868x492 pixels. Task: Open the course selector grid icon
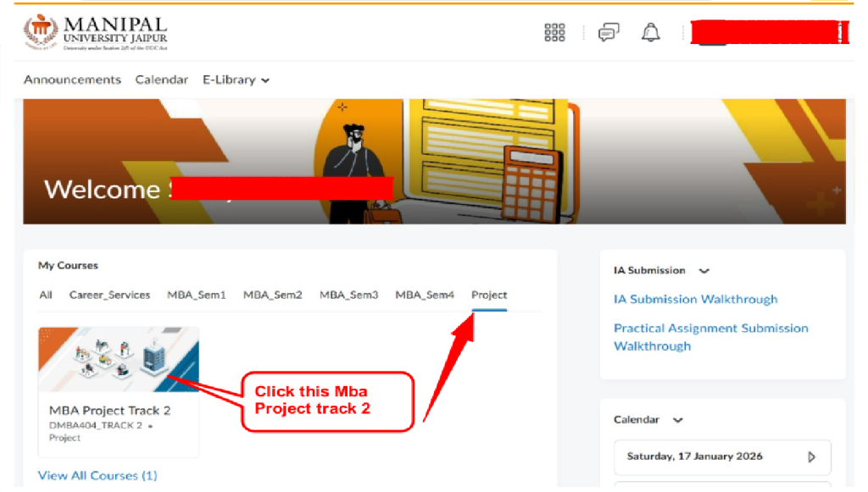pyautogui.click(x=554, y=33)
